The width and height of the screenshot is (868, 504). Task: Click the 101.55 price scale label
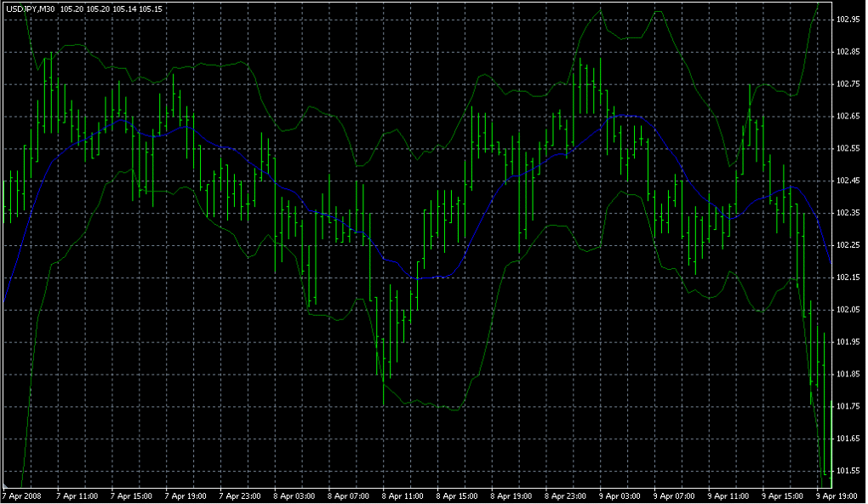coord(848,471)
